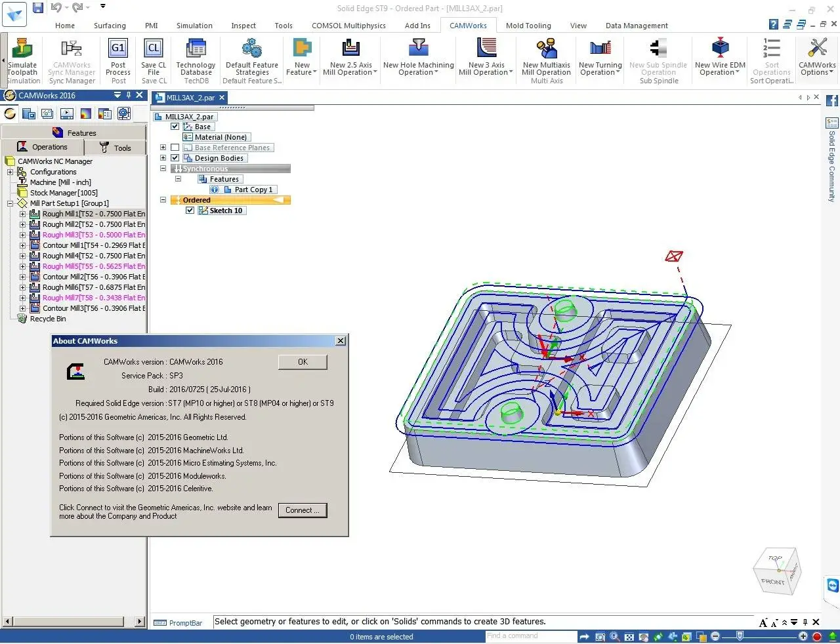Viewport: 840px width, 644px height.
Task: Save the document from quick access toolbar
Action: 38,7
